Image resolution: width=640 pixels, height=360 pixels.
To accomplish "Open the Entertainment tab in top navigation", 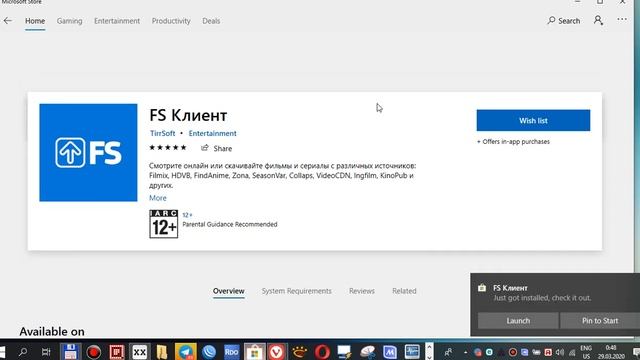I will 117,21.
